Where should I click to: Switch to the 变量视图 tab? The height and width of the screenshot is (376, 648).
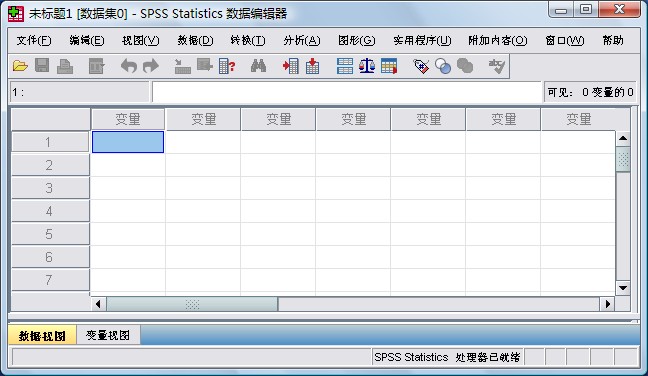click(x=108, y=335)
